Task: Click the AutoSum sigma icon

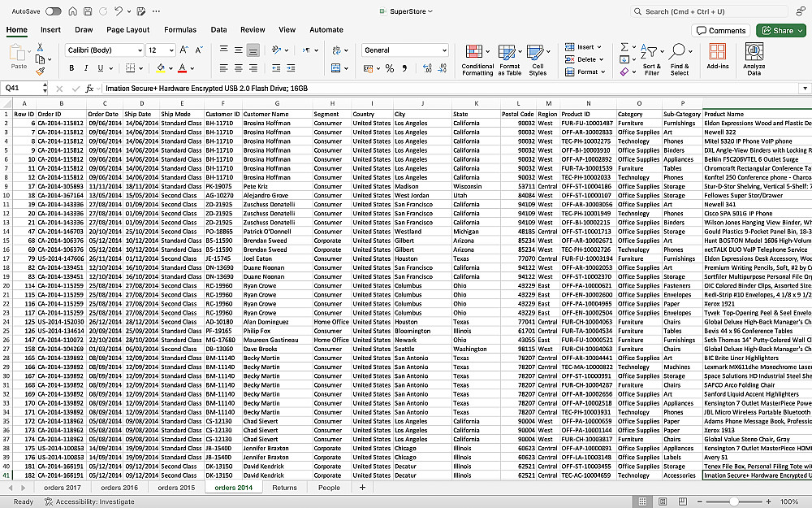Action: 624,46
